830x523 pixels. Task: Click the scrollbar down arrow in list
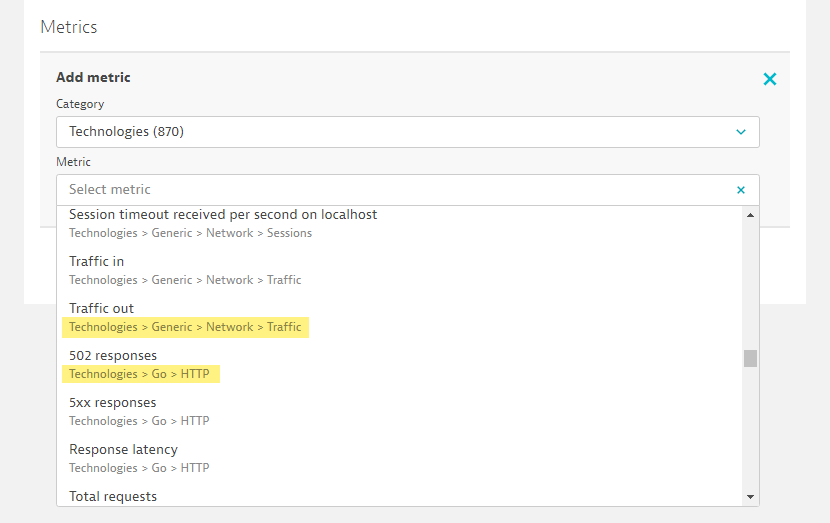(750, 497)
